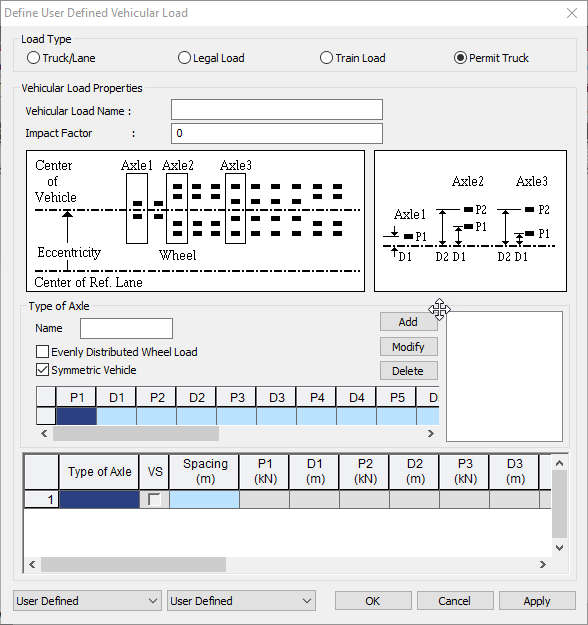The image size is (588, 625).
Task: Click left arrow of bottom horizontal scrollbar
Action: pos(32,564)
